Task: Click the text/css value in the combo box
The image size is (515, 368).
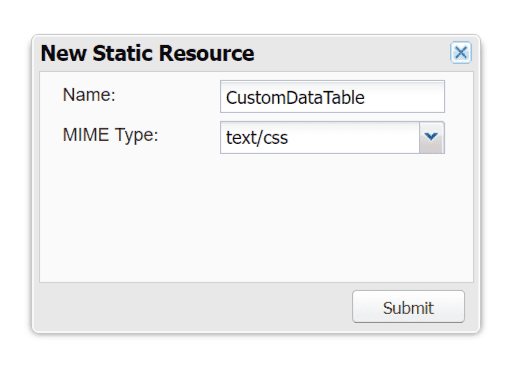Action: pyautogui.click(x=257, y=138)
